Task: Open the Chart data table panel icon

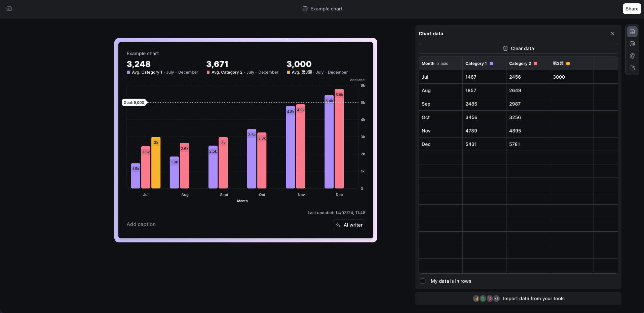Action: coord(632,32)
